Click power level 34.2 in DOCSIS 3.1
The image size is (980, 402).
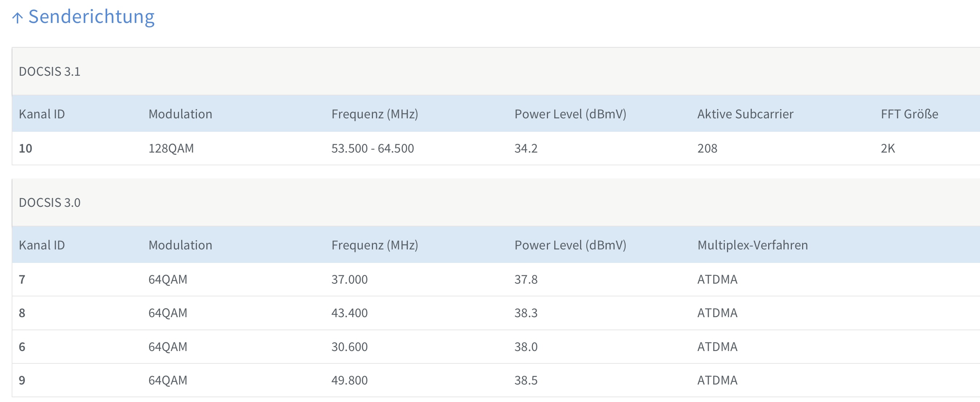[526, 148]
